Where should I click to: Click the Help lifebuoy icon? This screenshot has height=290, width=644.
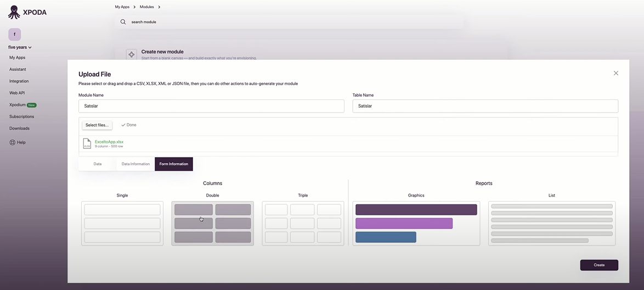tap(12, 142)
